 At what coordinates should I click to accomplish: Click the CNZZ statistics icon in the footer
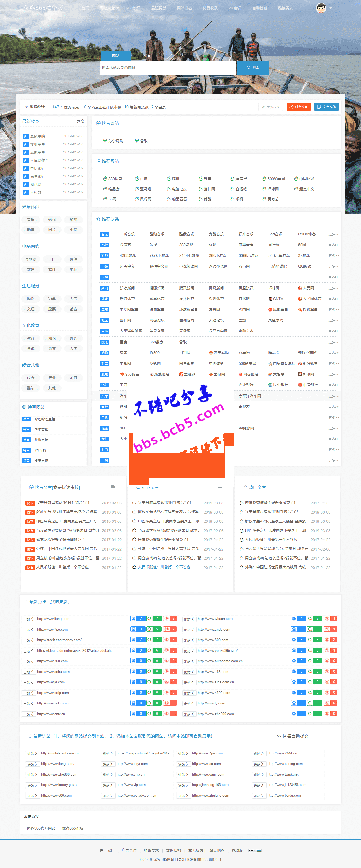point(255,850)
